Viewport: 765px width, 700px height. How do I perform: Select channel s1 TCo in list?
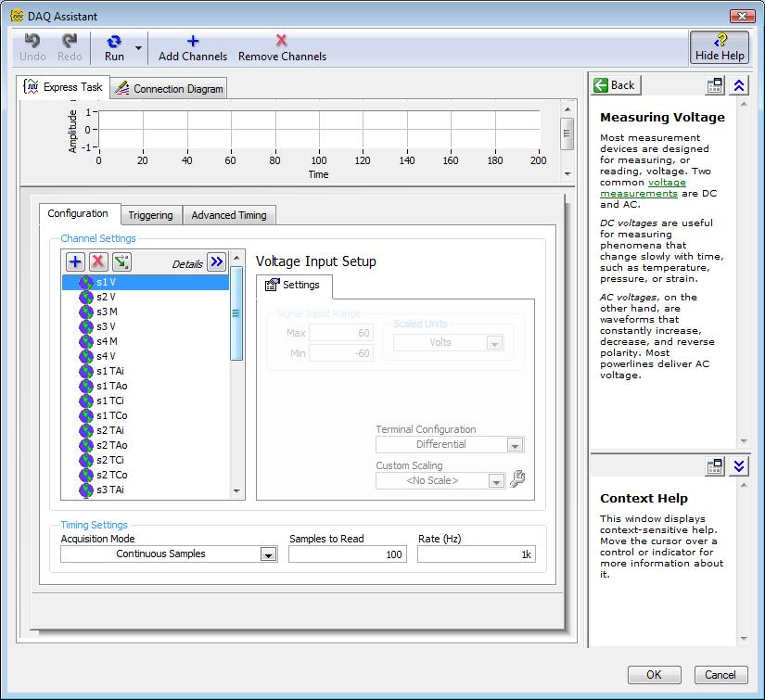pyautogui.click(x=145, y=415)
